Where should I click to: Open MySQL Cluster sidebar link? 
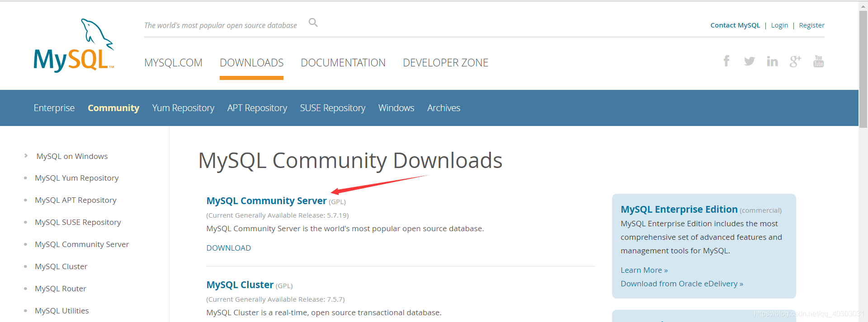coord(61,266)
